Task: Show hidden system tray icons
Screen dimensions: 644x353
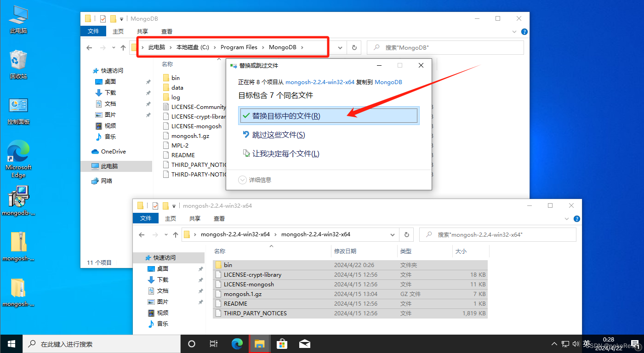Action: coord(555,344)
